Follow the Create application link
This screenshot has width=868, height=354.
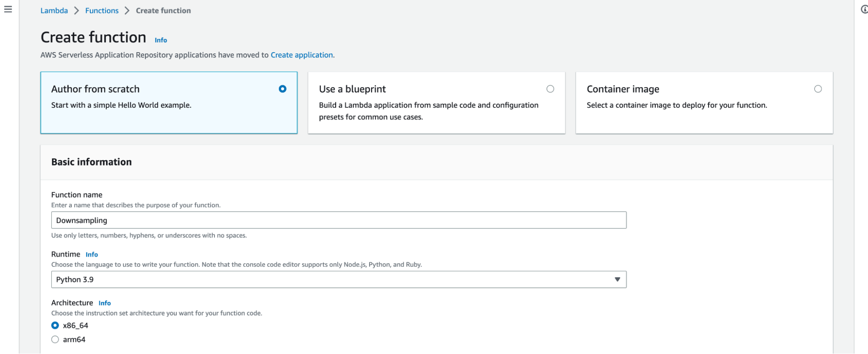click(x=302, y=55)
